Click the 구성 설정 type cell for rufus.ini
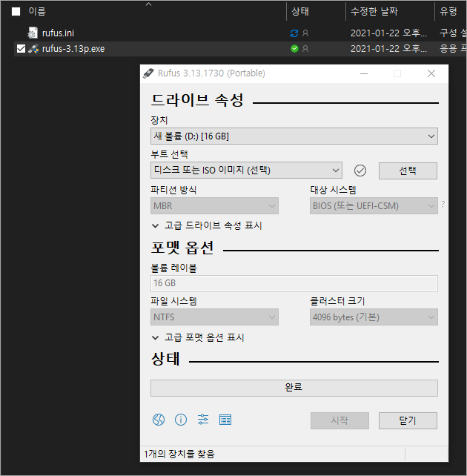Screen dimensions: 467x476 [453, 33]
